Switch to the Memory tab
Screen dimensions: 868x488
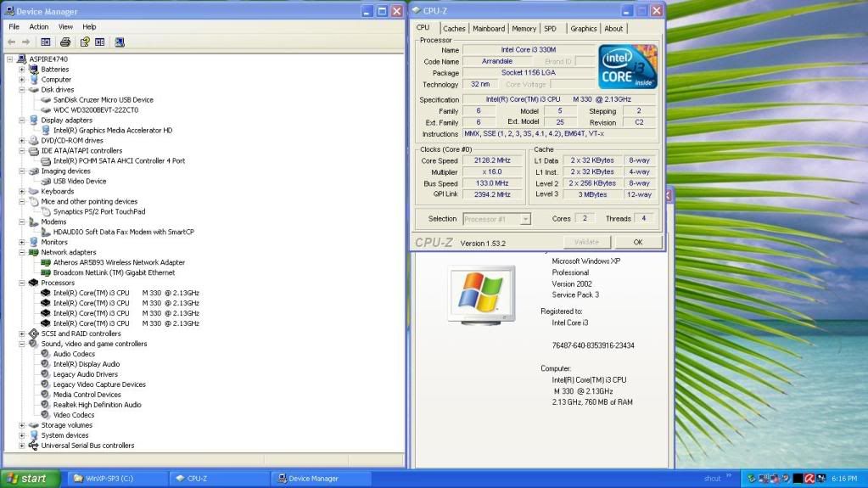(x=524, y=29)
